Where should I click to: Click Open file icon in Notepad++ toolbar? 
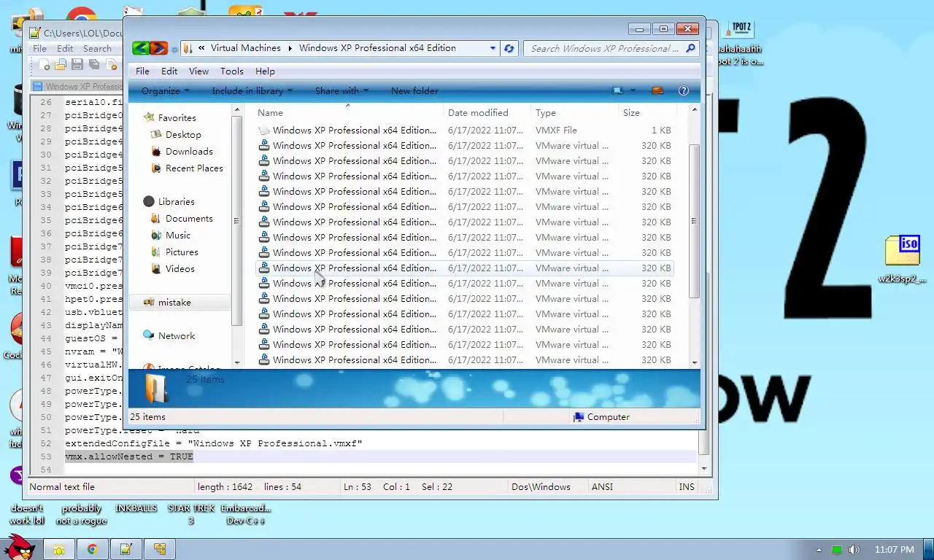[x=61, y=66]
